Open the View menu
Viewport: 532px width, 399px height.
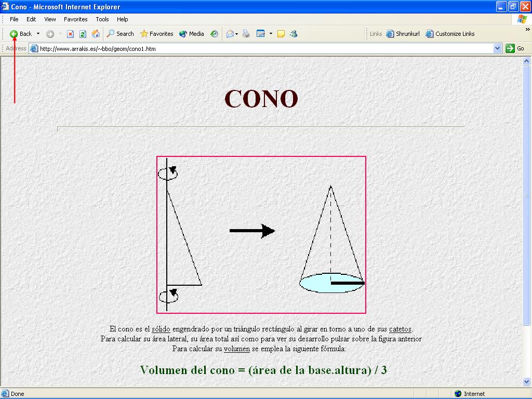tap(50, 19)
